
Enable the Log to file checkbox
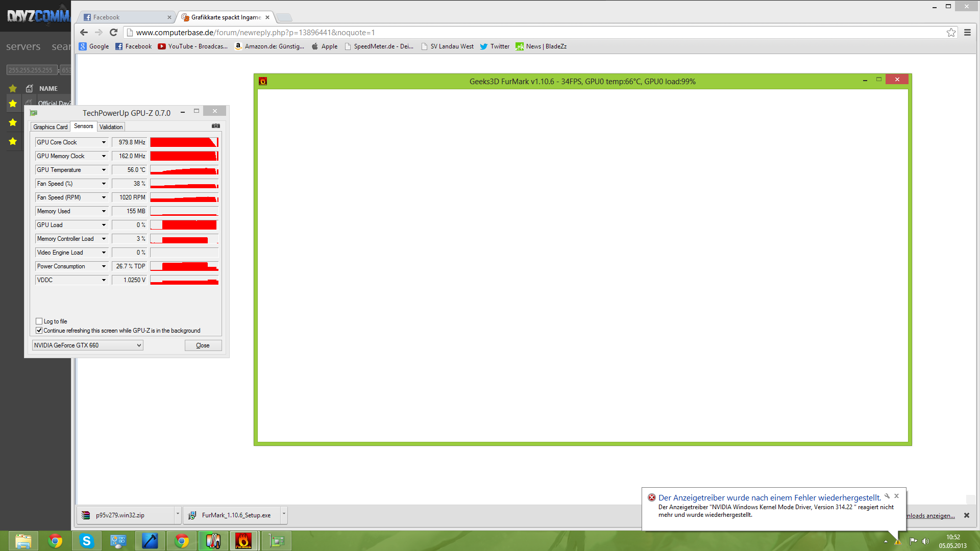39,321
